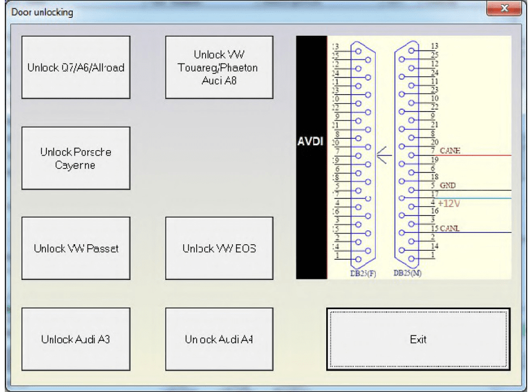Viewport: 532px width, 392px height.
Task: Select the CANL blue wire label
Action: [x=449, y=228]
